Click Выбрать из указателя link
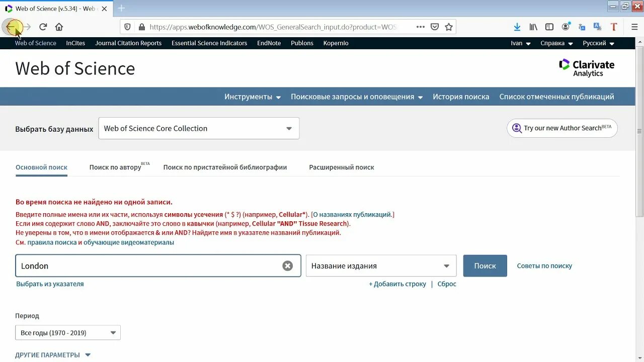 [50, 284]
